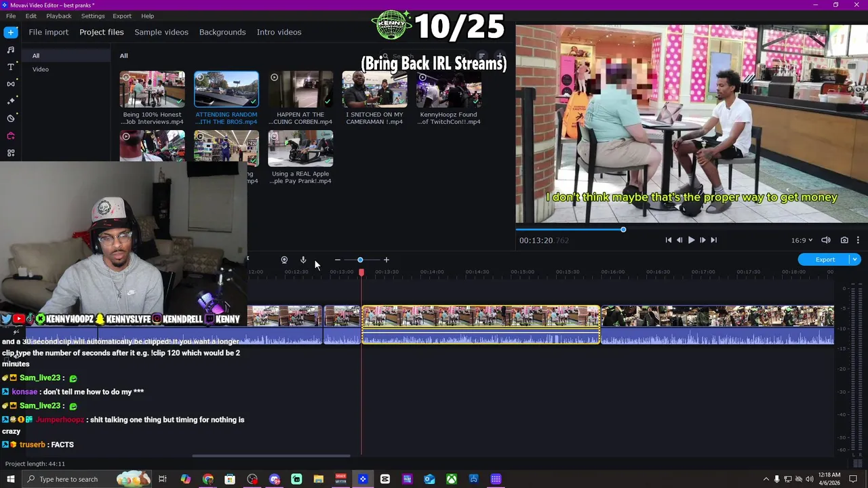
Task: Click the microphone record audio icon
Action: (303, 260)
